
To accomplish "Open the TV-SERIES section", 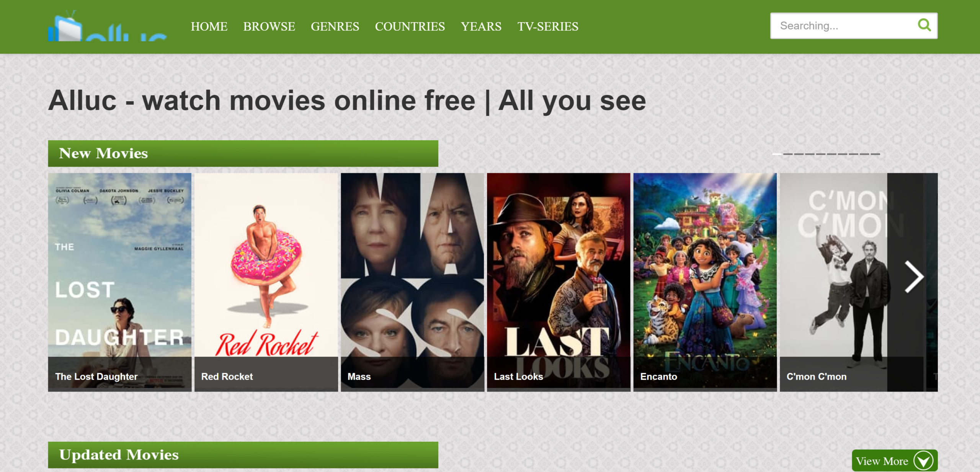I will [x=548, y=26].
